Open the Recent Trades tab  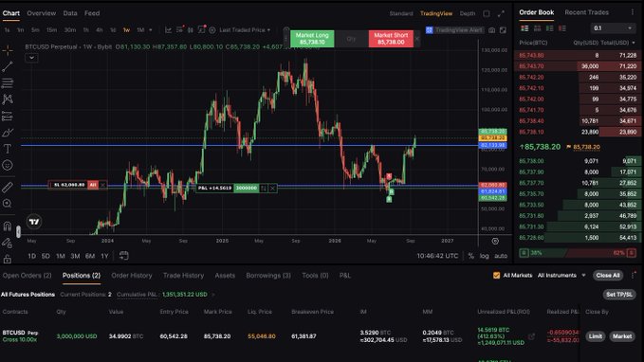point(586,12)
